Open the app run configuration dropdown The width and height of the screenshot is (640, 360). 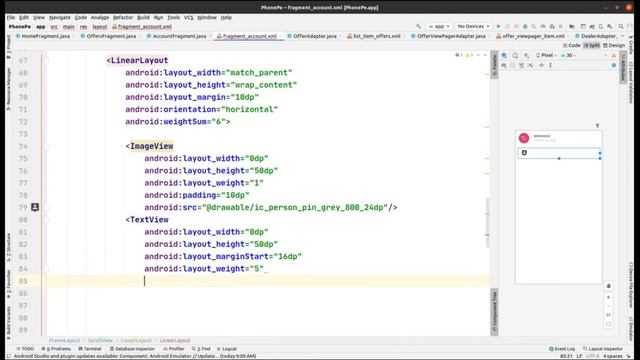439,27
